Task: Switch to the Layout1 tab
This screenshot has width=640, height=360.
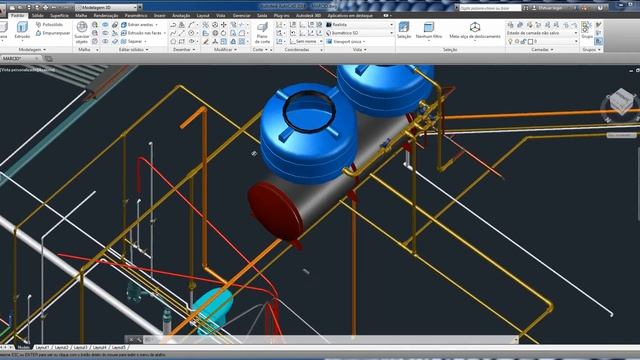Action: pyautogui.click(x=42, y=347)
